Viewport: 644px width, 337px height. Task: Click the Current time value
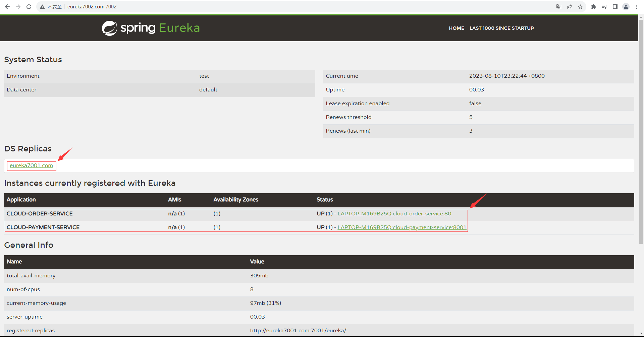click(x=507, y=76)
